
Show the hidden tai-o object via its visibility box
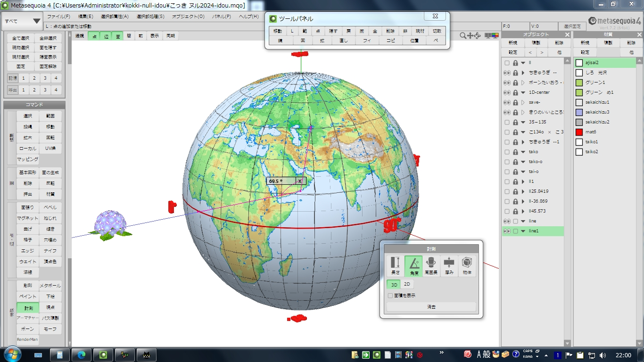click(x=507, y=172)
